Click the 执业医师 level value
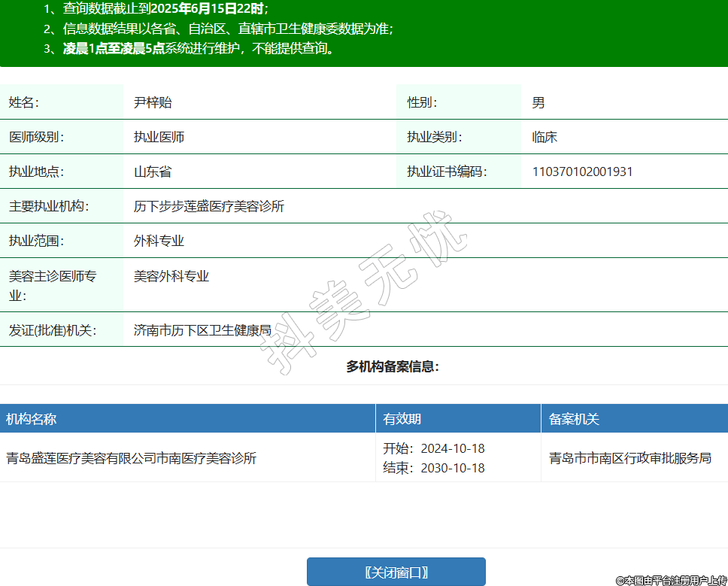728x586 pixels. [x=159, y=137]
